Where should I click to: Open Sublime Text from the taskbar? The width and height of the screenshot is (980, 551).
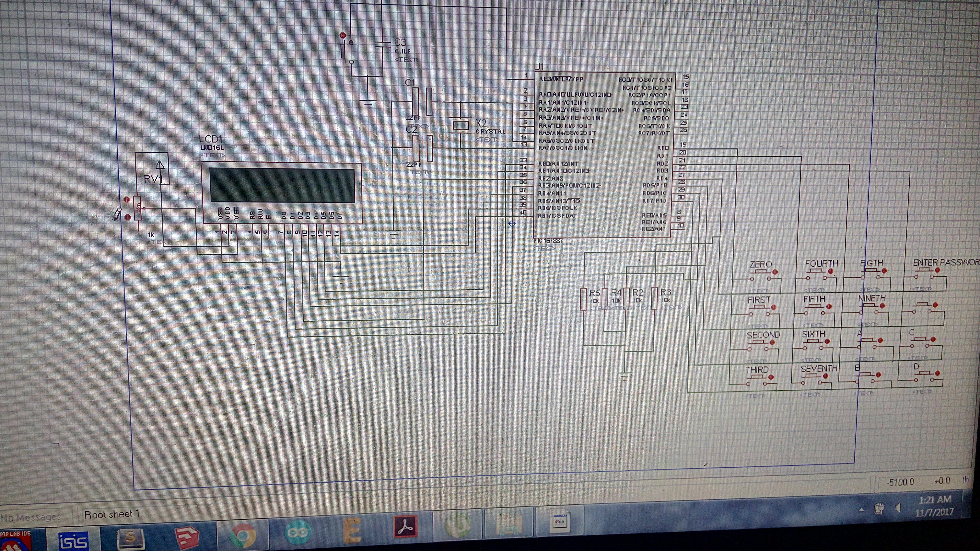[x=130, y=539]
